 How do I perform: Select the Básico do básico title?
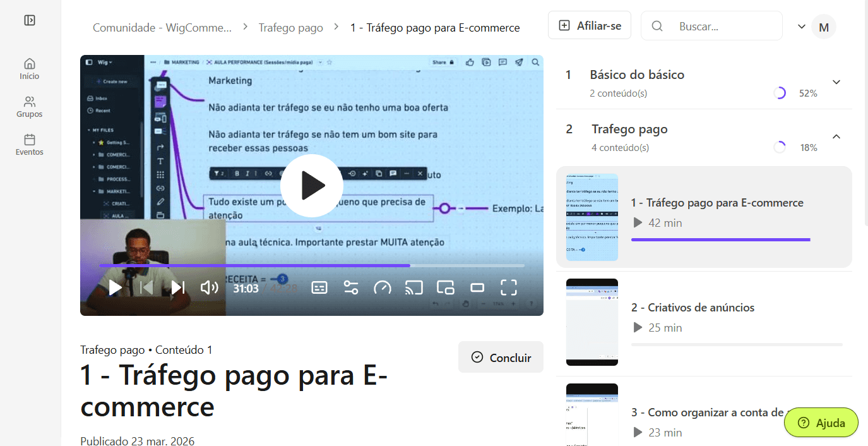[x=637, y=75]
